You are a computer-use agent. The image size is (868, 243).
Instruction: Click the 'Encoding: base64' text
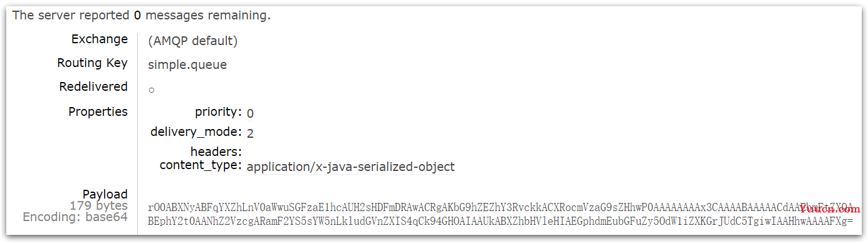click(75, 217)
